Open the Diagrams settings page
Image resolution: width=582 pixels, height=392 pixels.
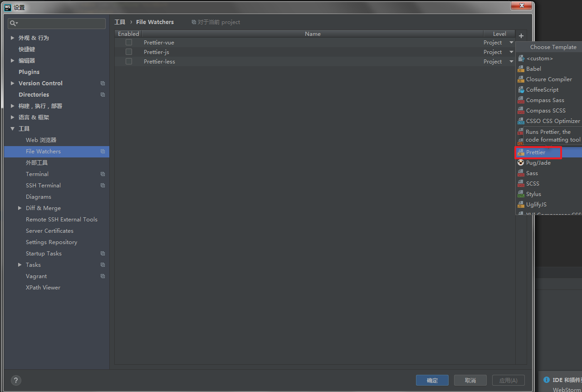tap(39, 197)
